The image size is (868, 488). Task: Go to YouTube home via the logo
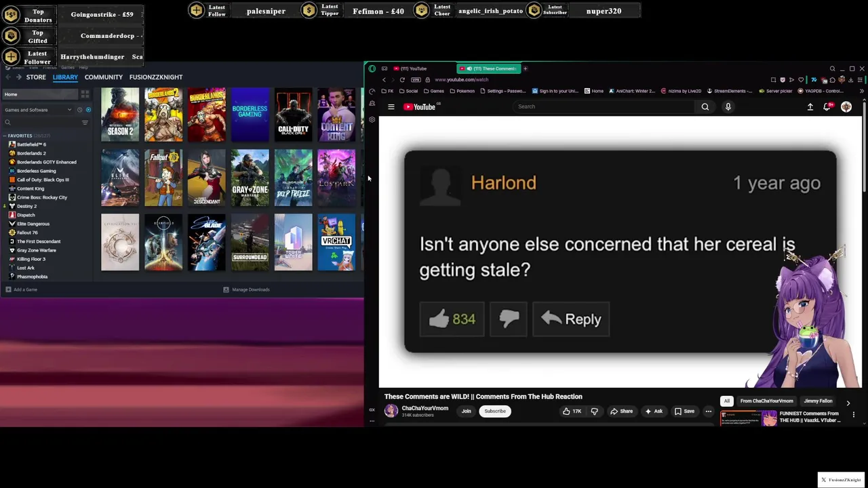tap(419, 106)
